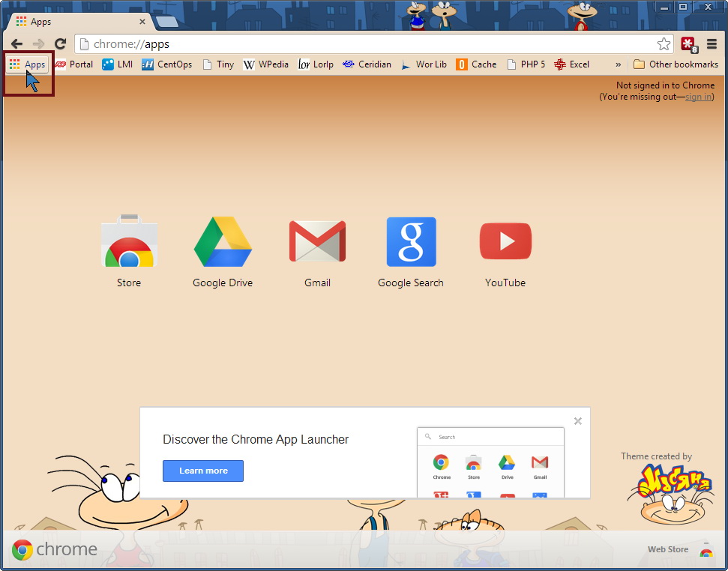Dismiss the App Launcher promo
728x571 pixels.
click(x=578, y=421)
